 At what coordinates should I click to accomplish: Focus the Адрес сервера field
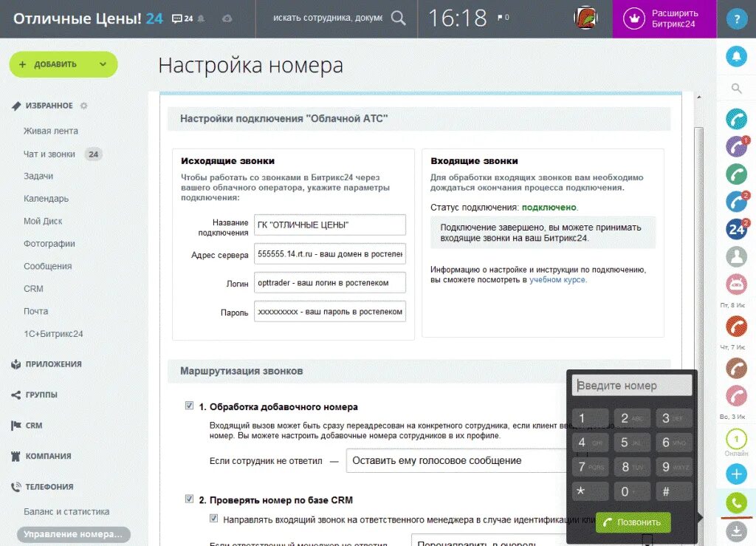[x=330, y=253]
